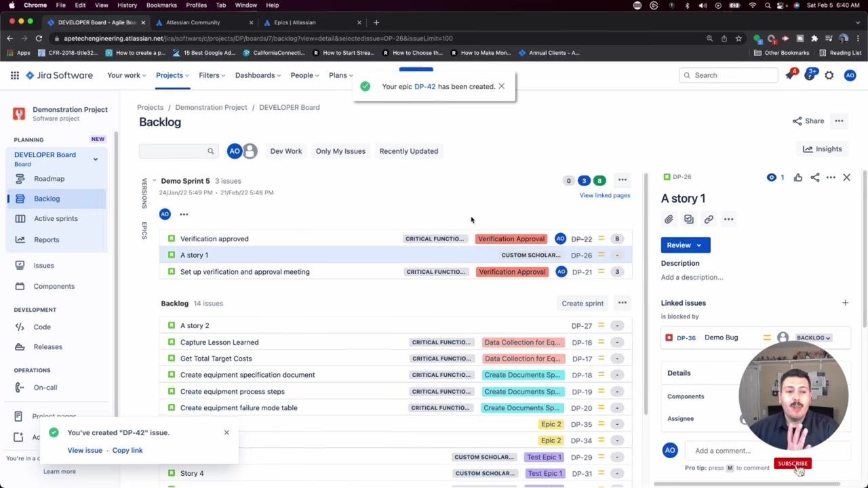Screen dimensions: 868x488
Task: Open the Review status dropdown
Action: 686,245
